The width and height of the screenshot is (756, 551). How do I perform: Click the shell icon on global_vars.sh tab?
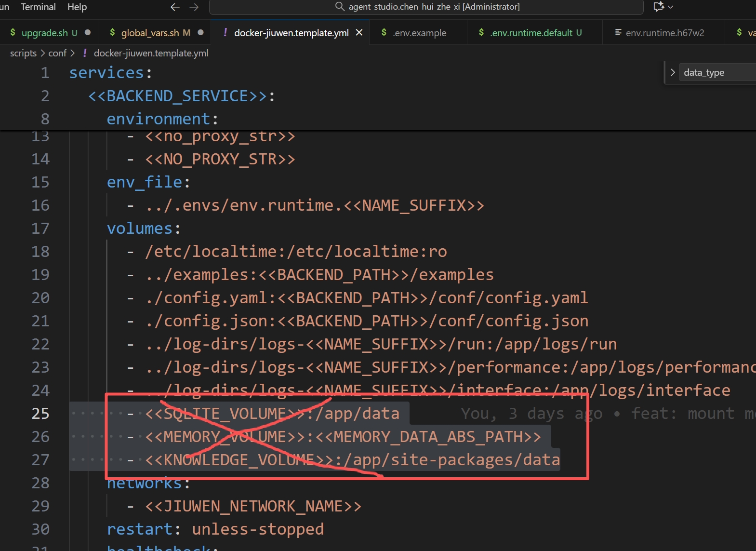click(x=112, y=32)
